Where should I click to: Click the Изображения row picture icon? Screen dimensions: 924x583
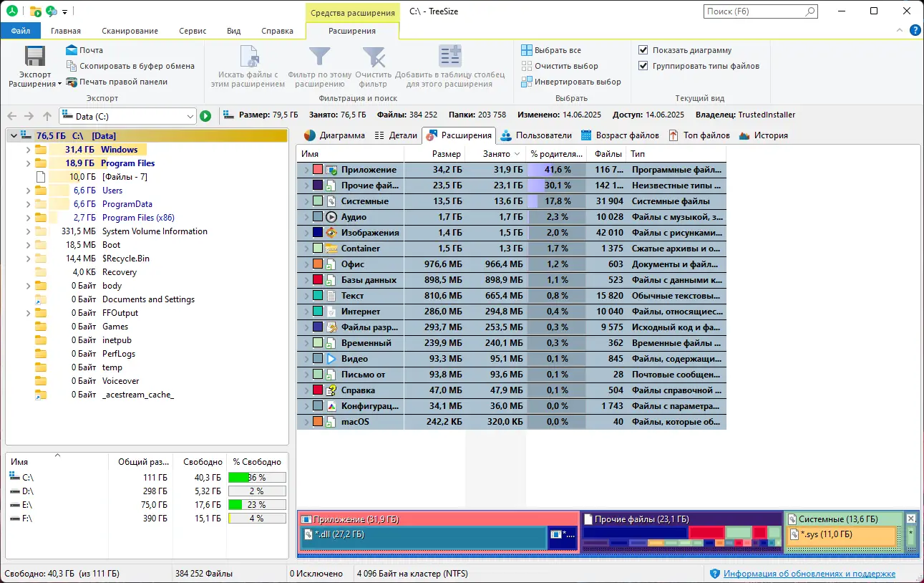[331, 233]
